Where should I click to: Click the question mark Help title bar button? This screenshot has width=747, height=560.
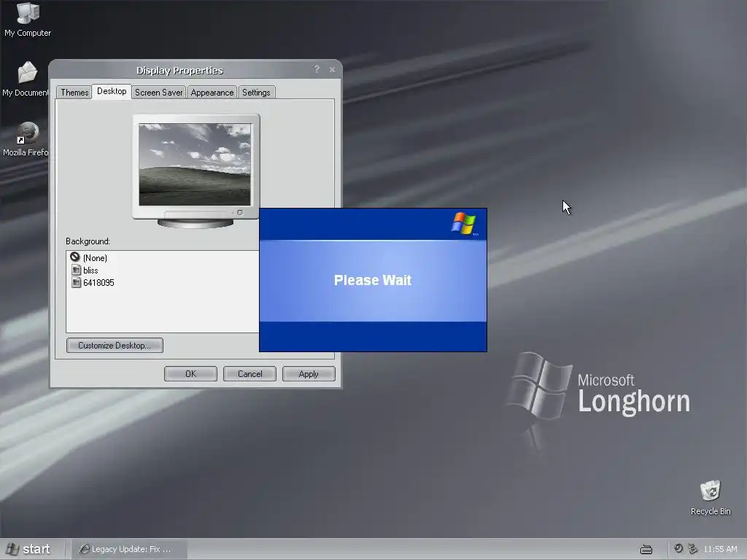tap(317, 69)
